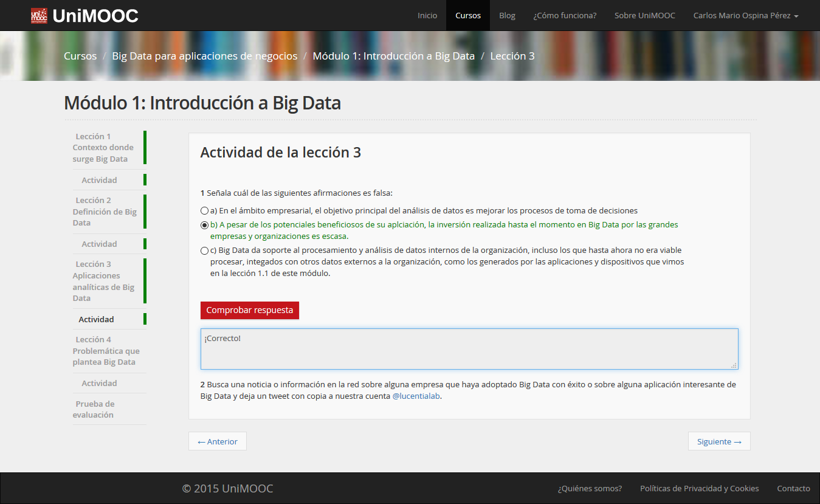Image resolution: width=820 pixels, height=504 pixels.
Task: Select answer b about Big Data investment
Action: click(204, 224)
